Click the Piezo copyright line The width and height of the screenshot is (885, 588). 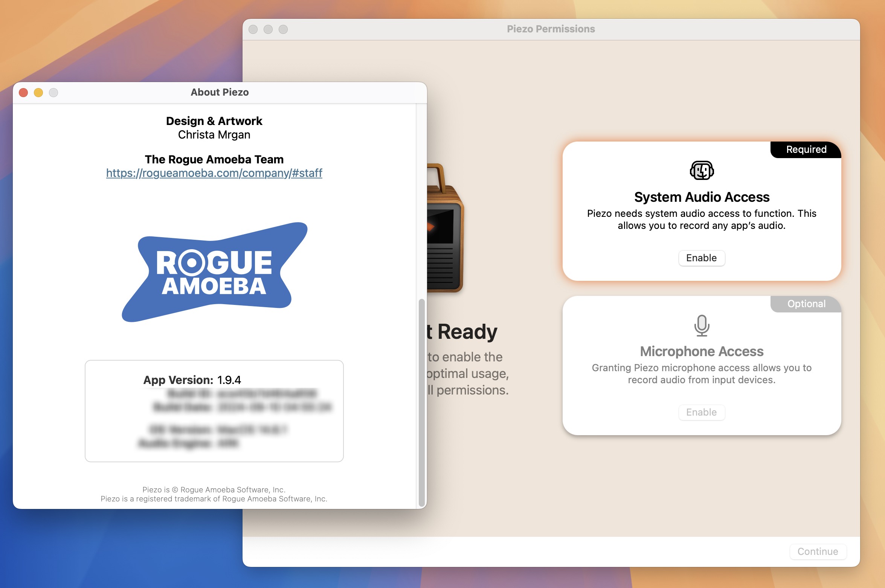coord(214,490)
